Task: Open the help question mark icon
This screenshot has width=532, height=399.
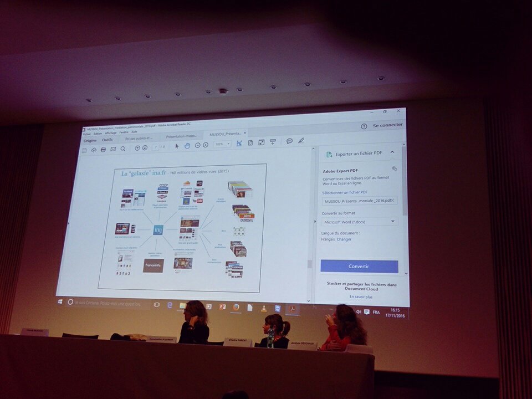Action: coord(364,126)
